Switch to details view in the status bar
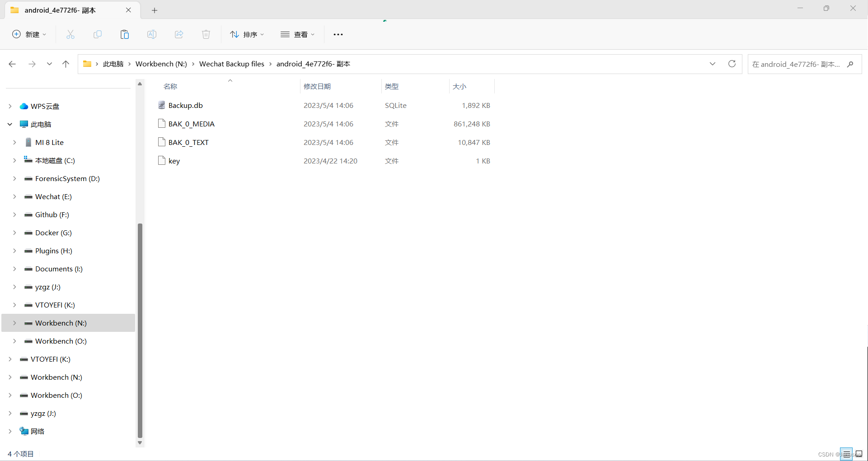 point(846,454)
